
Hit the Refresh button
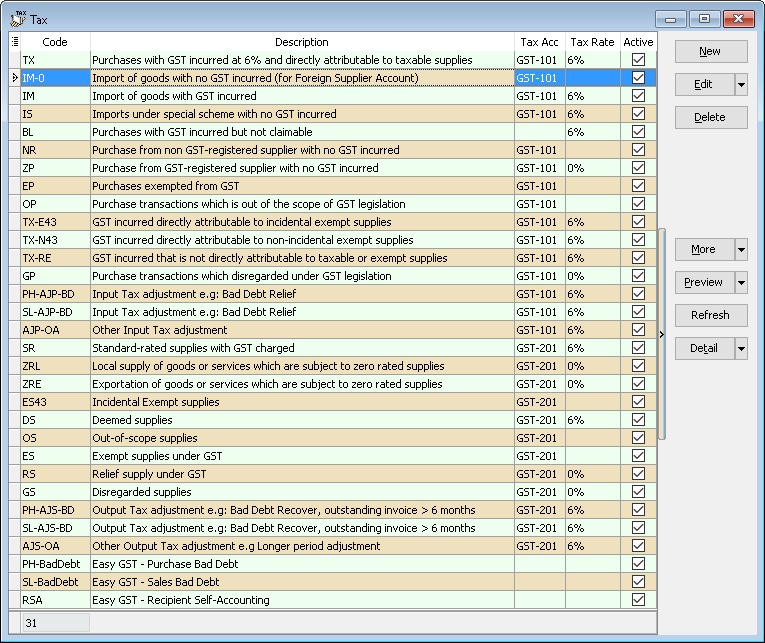coord(709,315)
